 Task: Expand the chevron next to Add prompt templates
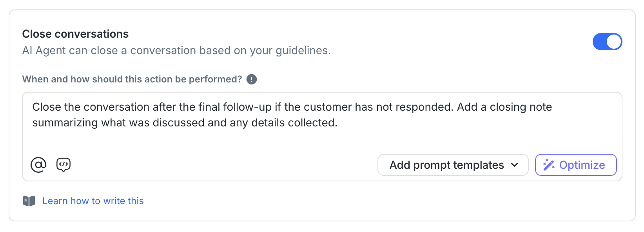(x=515, y=165)
